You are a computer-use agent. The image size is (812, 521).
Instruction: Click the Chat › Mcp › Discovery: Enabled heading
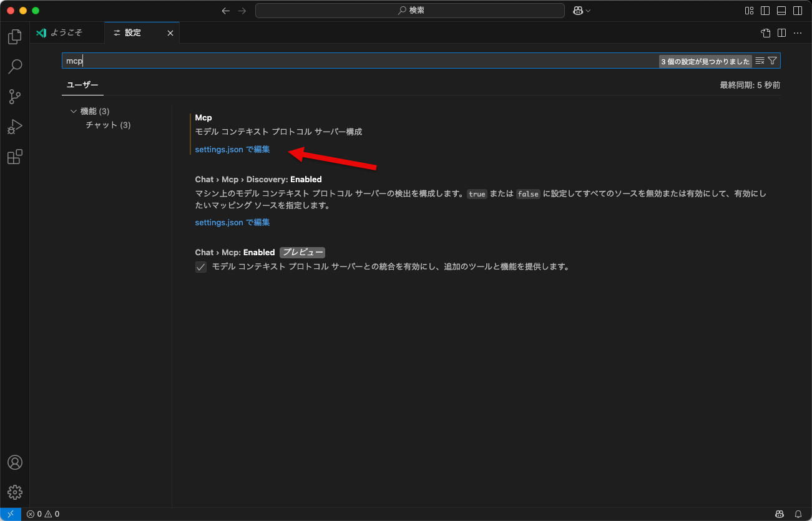(258, 179)
